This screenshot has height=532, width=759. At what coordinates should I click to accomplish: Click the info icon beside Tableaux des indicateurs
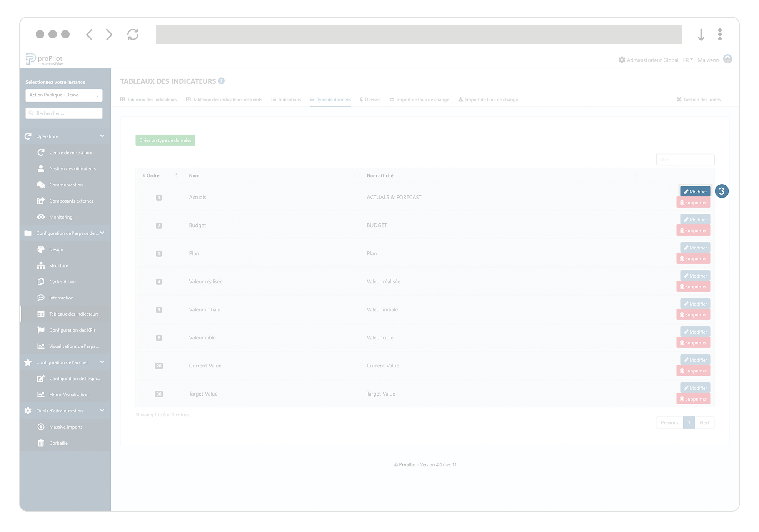(x=221, y=81)
